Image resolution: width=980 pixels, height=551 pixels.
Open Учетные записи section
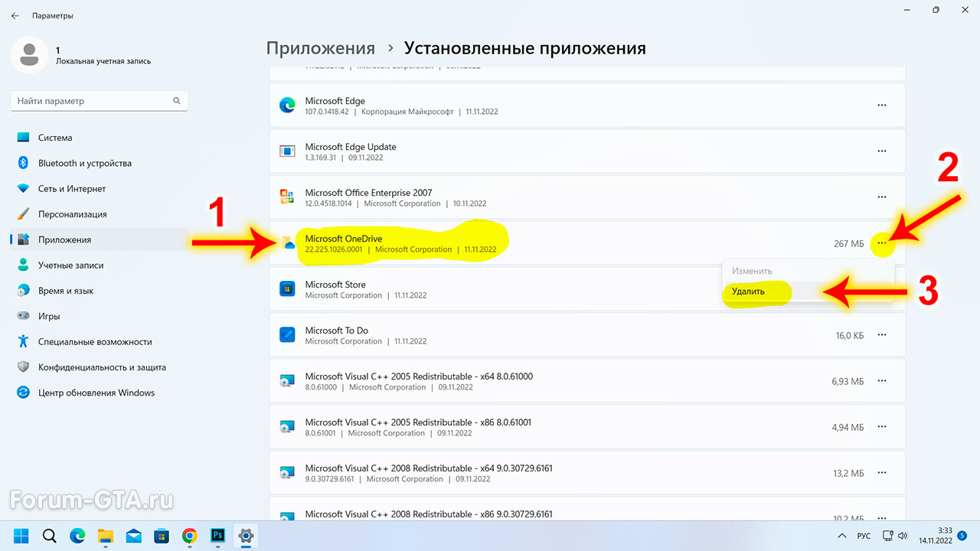pyautogui.click(x=100, y=265)
